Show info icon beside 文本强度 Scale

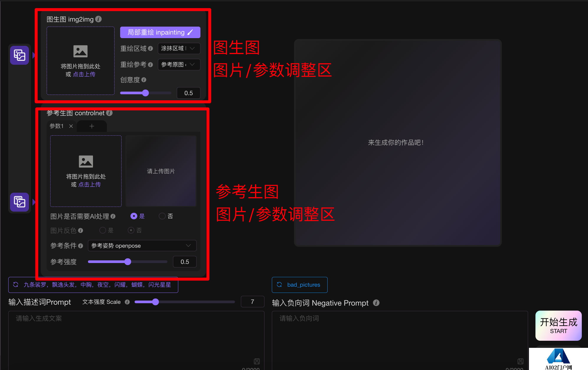pos(127,302)
